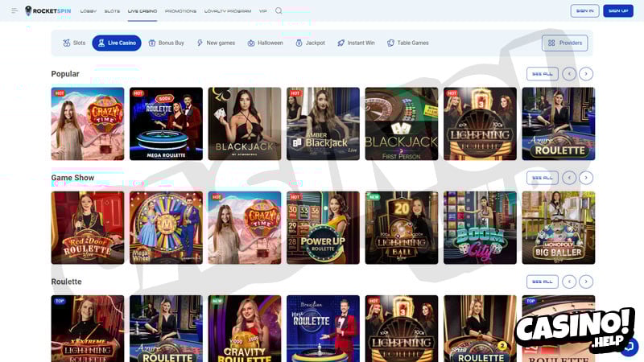
Task: Show next games in Popular row
Action: [586, 74]
